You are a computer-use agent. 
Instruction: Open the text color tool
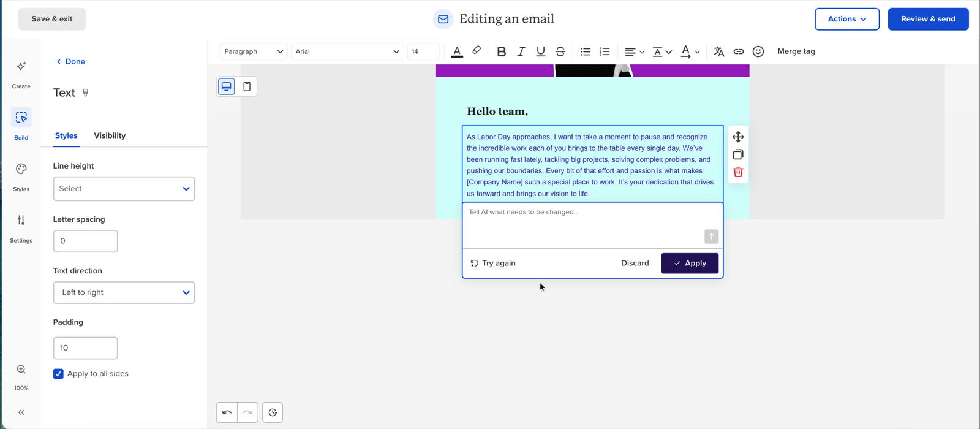[457, 51]
